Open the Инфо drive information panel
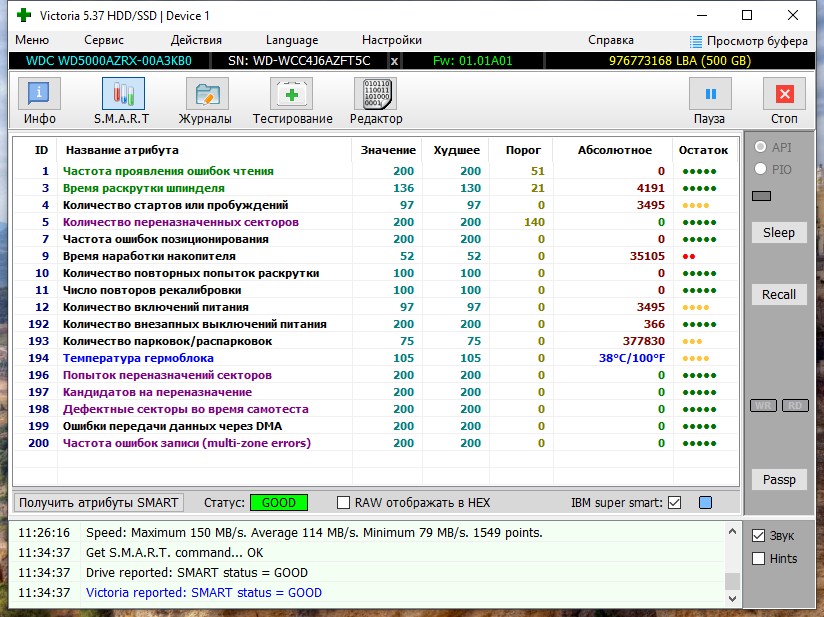824x617 pixels. pyautogui.click(x=39, y=94)
